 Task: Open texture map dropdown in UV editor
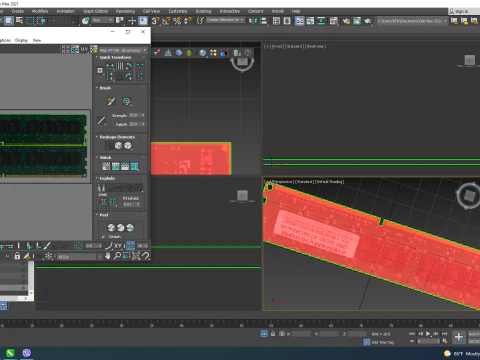(x=123, y=50)
